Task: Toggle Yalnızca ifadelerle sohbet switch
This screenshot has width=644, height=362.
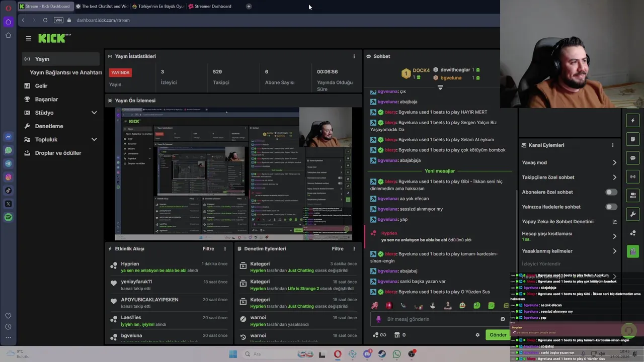Action: point(611,207)
